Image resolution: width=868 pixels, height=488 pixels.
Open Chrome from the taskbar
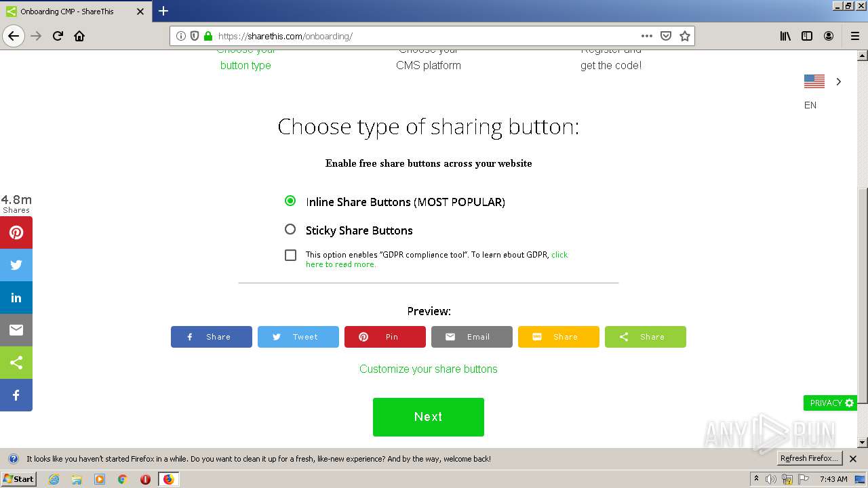(123, 479)
